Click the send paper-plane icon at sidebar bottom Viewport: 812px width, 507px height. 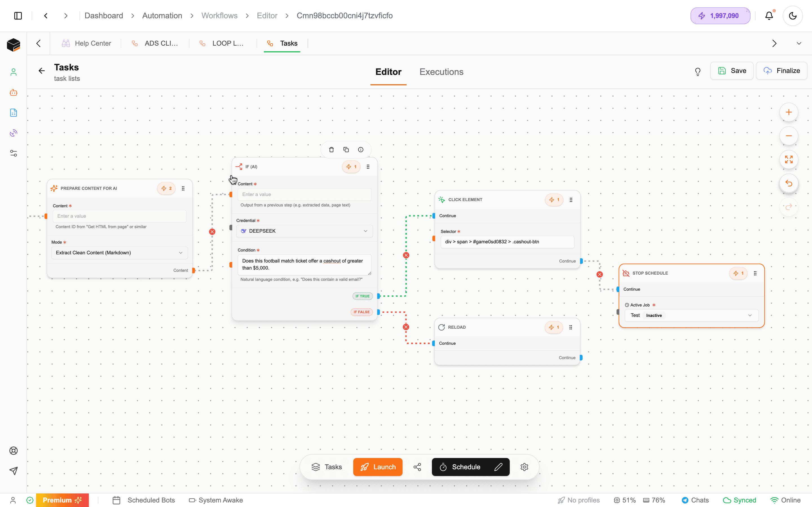14,471
